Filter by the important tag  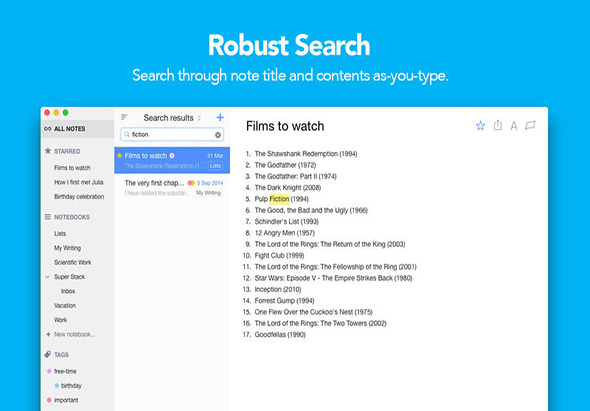[66, 400]
